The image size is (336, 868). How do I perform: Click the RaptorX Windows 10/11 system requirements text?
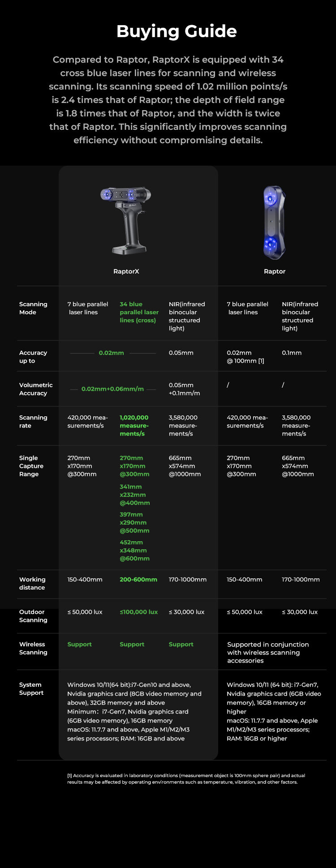pos(134,712)
